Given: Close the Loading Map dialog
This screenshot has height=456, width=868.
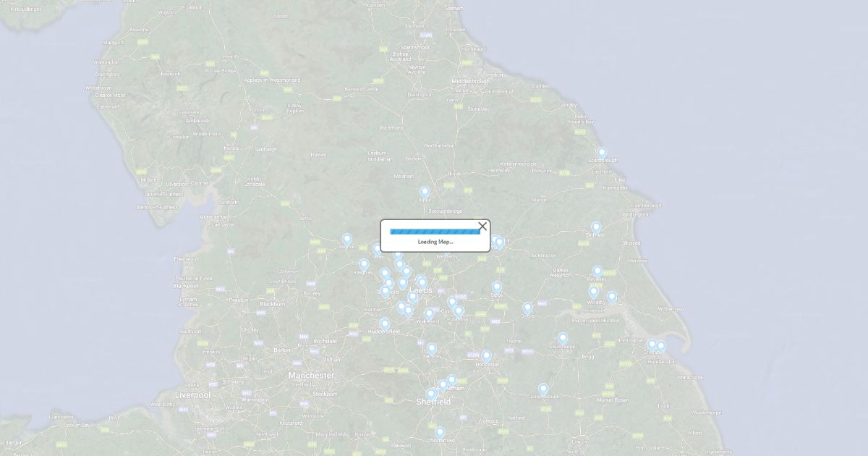Looking at the screenshot, I should pos(482,227).
